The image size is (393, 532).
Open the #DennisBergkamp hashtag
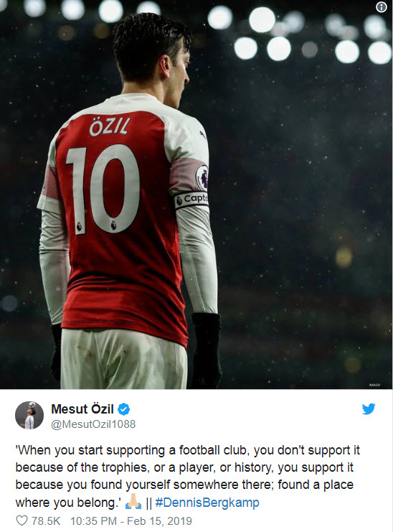(207, 502)
